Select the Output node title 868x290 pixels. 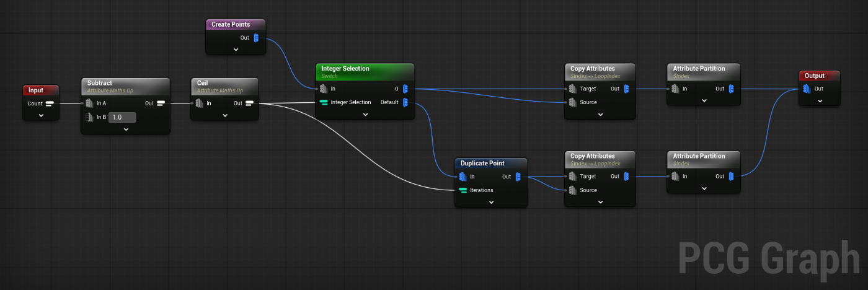[815, 76]
